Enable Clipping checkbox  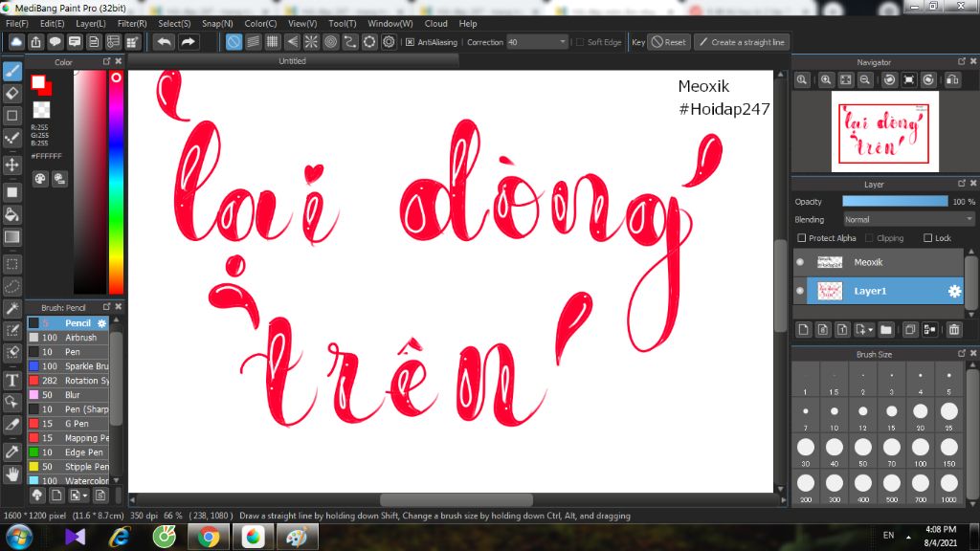869,238
